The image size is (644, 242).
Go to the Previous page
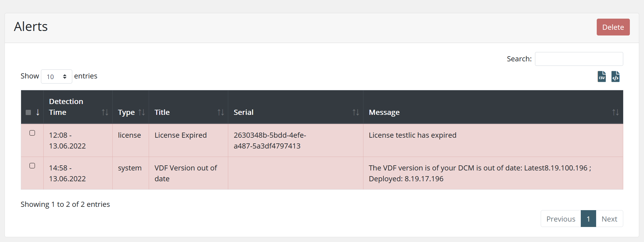[561, 219]
